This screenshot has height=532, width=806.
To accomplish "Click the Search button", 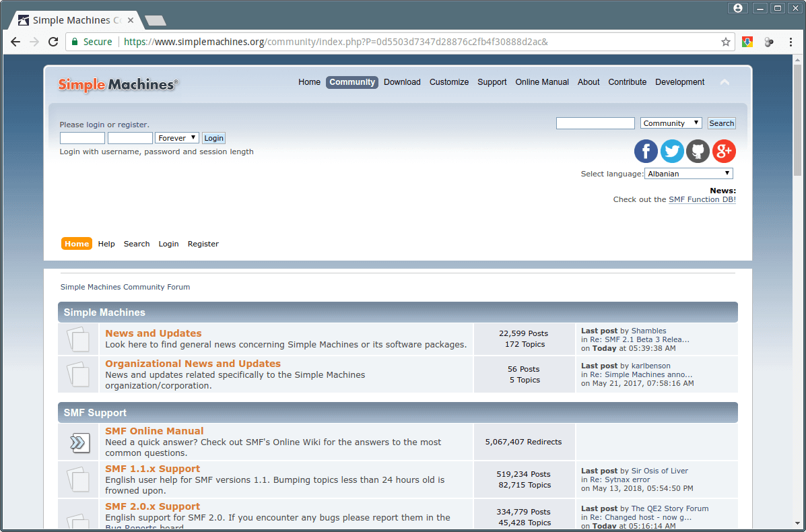I will pyautogui.click(x=721, y=123).
